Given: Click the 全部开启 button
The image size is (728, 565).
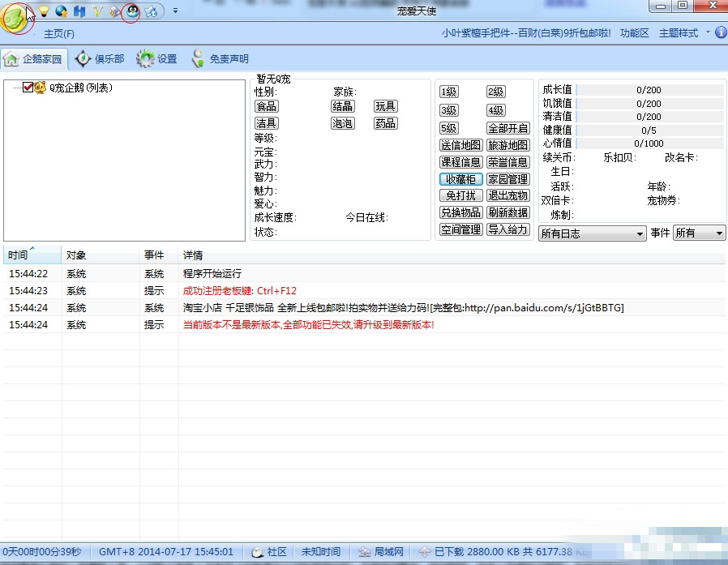Looking at the screenshot, I should pos(508,128).
